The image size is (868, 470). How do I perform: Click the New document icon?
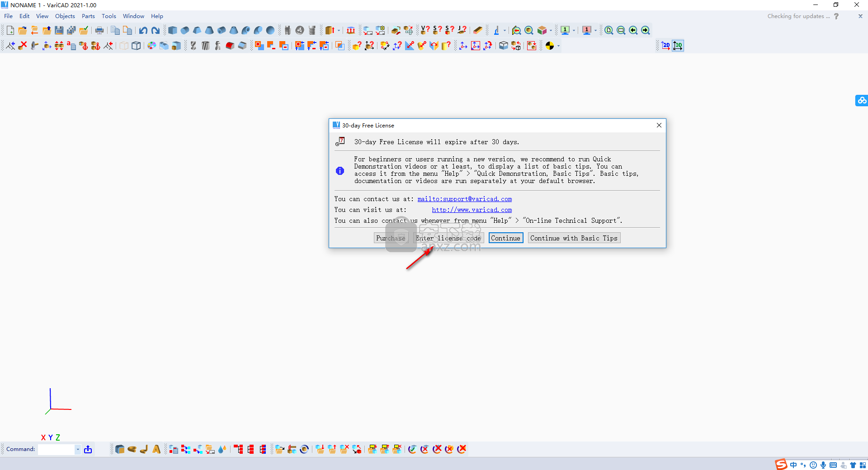coord(10,30)
